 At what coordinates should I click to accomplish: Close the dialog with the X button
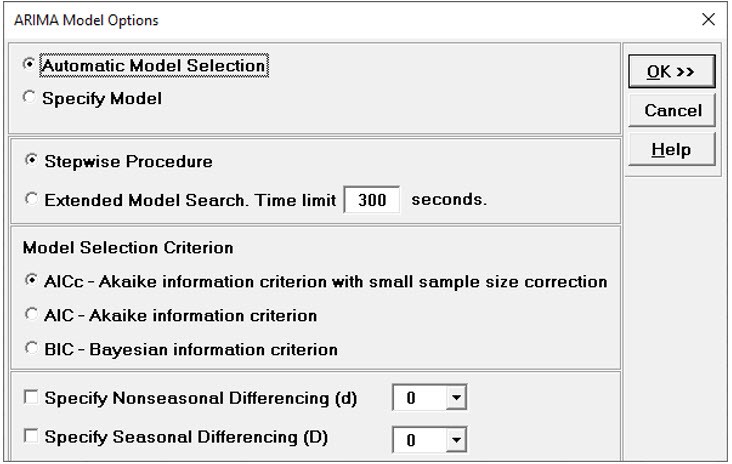click(x=708, y=20)
